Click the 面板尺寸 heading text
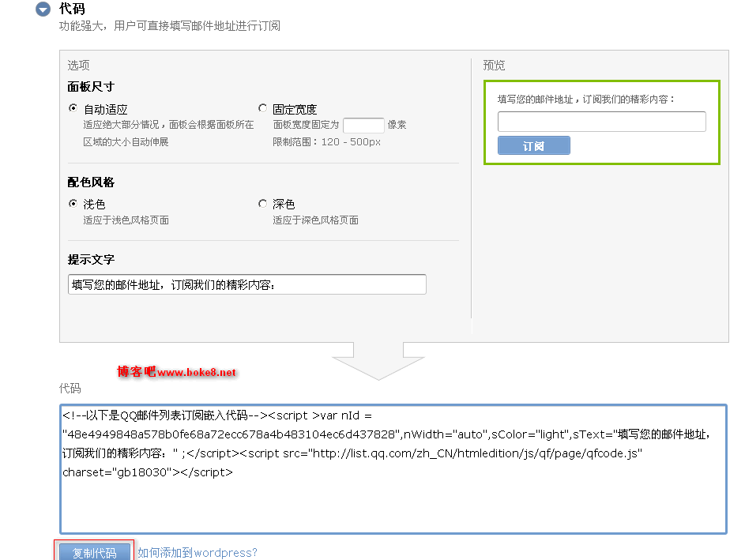The image size is (745, 560). (x=91, y=87)
